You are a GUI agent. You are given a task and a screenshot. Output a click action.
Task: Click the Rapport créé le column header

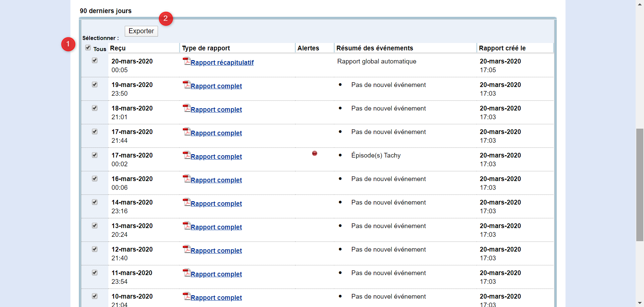pos(502,48)
